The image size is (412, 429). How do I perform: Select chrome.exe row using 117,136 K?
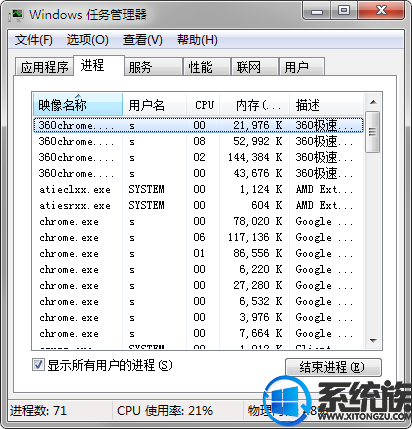[x=198, y=238]
